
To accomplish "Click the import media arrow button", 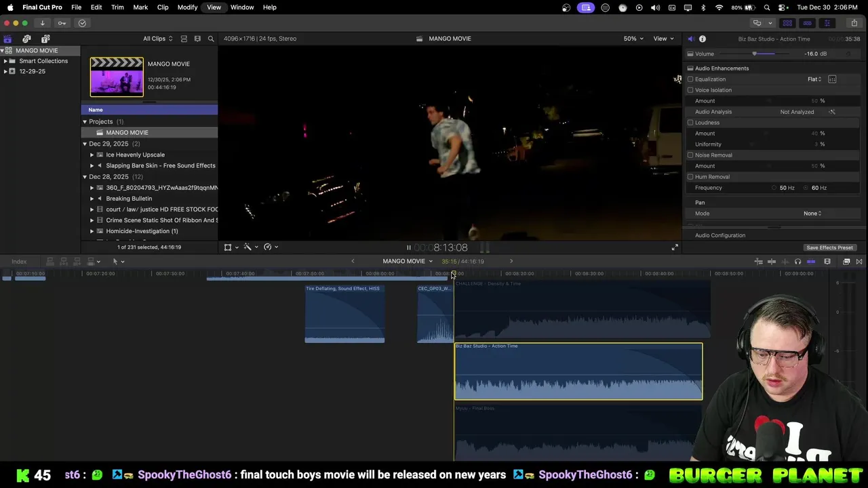I will pos(42,23).
